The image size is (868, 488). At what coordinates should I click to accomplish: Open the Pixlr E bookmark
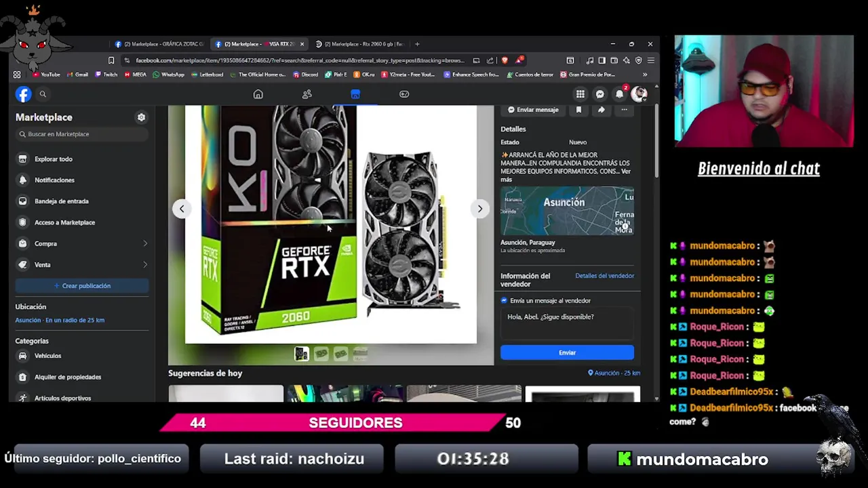(336, 75)
